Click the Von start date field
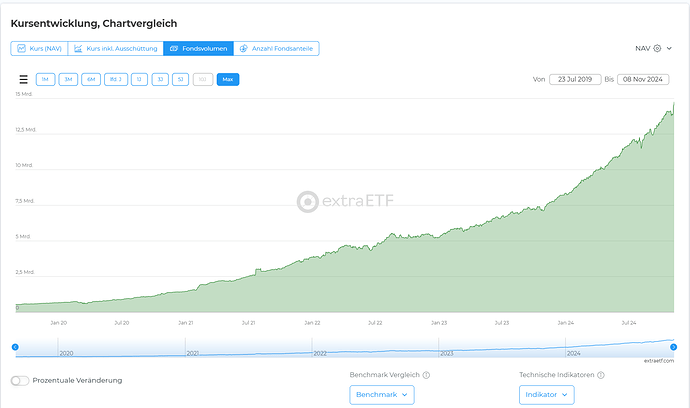The height and width of the screenshot is (408, 690). pos(577,79)
